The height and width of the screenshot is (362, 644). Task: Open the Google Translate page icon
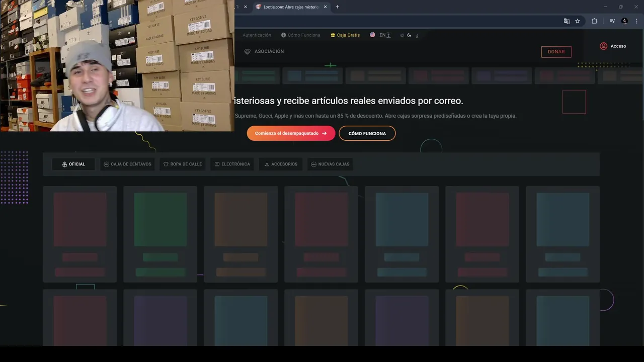point(567,21)
